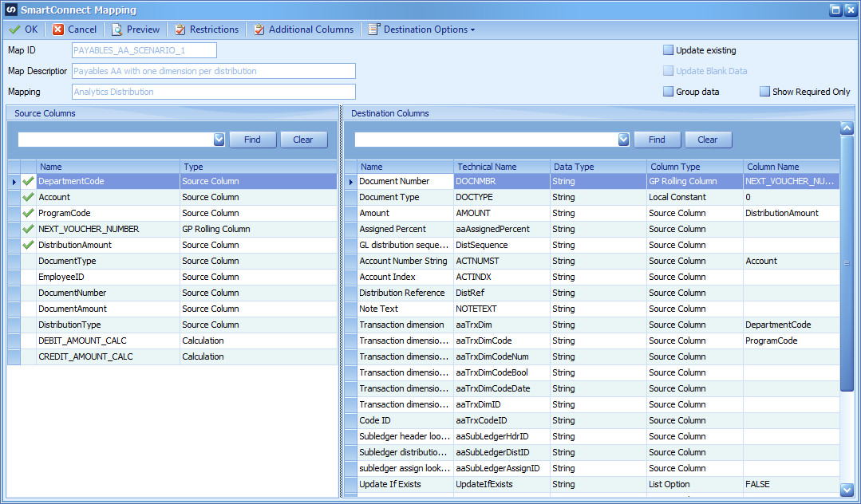Click the destination list scrollbar thumb
Screen dimensions: 861x504
tap(847, 263)
